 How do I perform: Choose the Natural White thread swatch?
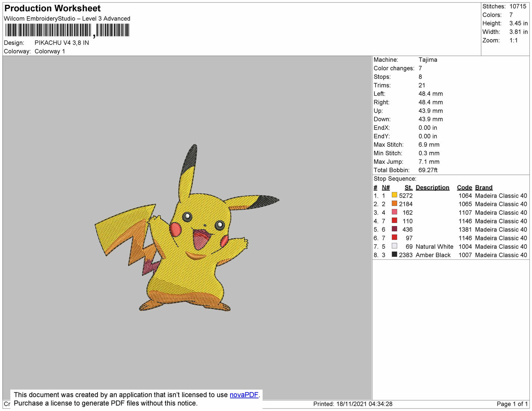click(394, 246)
